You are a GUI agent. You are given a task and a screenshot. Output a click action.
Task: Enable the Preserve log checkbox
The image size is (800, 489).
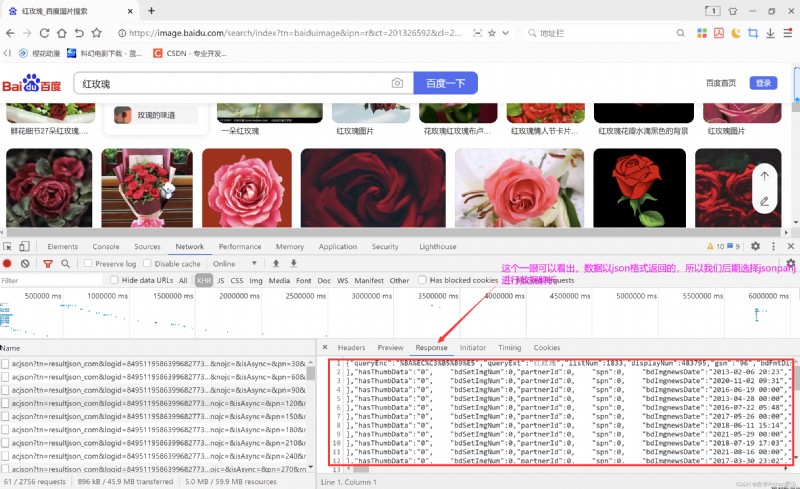pos(88,263)
